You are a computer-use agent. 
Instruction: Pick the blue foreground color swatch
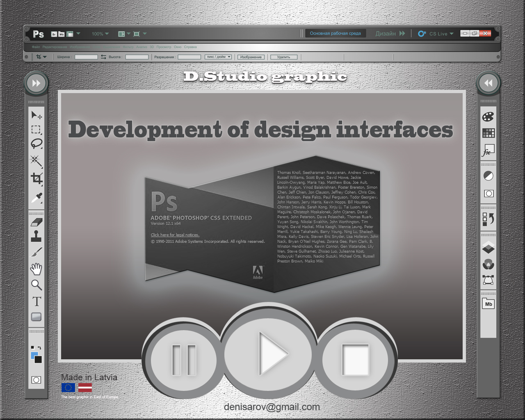(x=34, y=354)
